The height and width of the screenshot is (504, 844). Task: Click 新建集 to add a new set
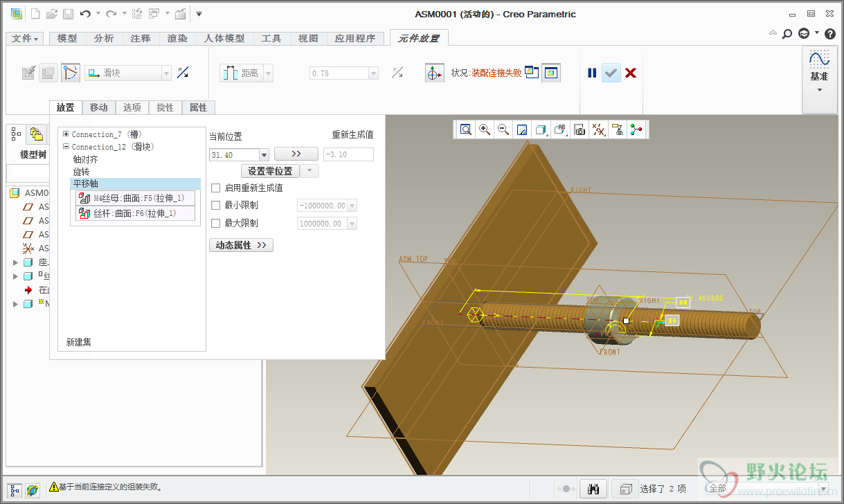(78, 342)
